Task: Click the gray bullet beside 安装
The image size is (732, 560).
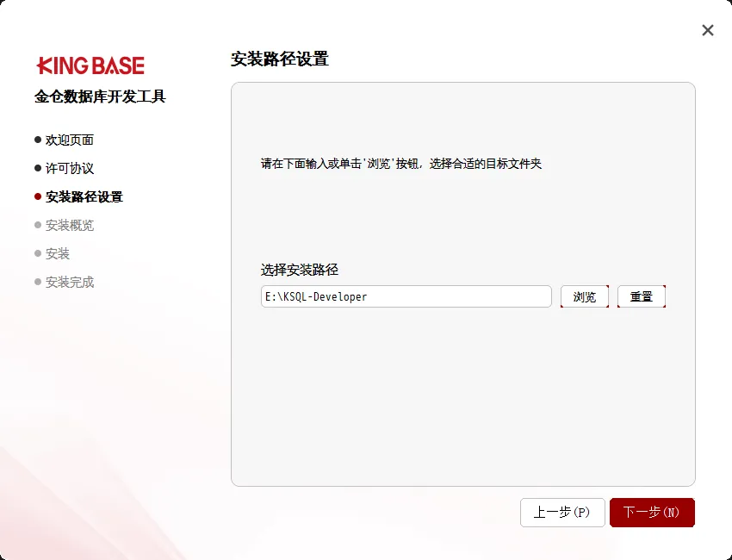Action: pyautogui.click(x=36, y=253)
